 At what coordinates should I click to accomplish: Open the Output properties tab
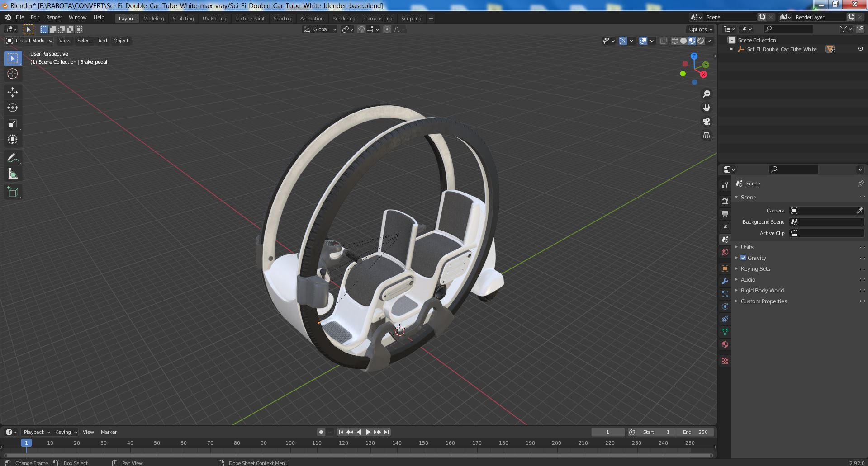click(x=725, y=214)
